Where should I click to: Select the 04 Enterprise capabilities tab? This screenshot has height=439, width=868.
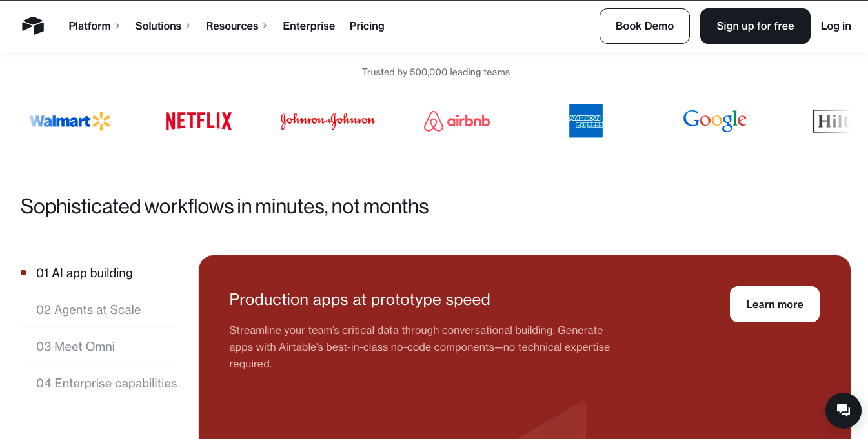click(x=98, y=383)
